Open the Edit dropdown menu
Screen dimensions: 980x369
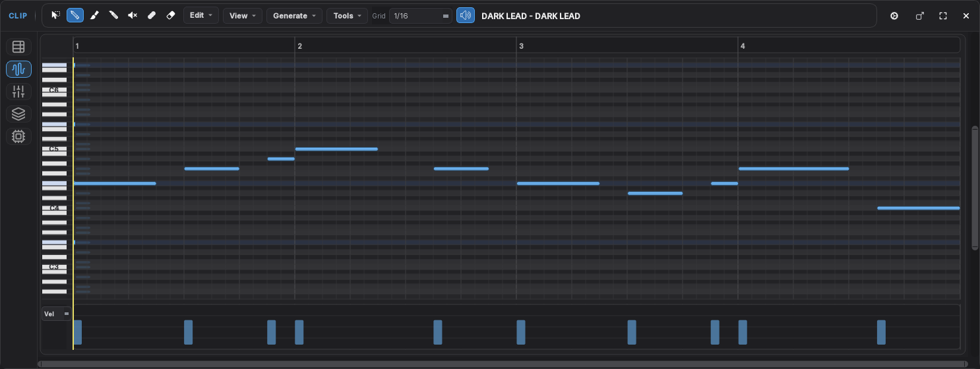click(201, 15)
